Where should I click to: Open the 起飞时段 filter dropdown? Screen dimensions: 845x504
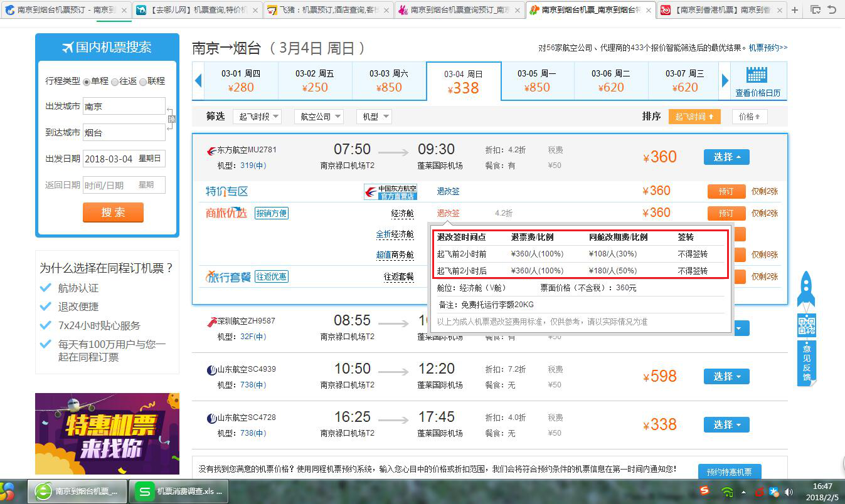point(258,116)
